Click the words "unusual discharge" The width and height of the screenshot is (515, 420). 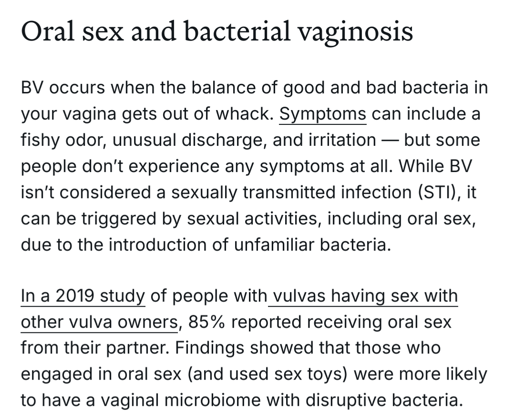(x=189, y=140)
